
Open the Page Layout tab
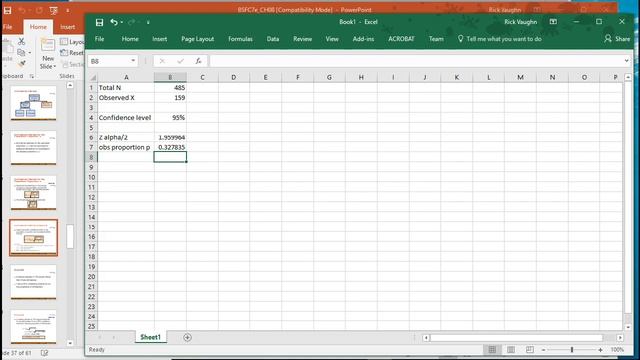click(x=198, y=39)
